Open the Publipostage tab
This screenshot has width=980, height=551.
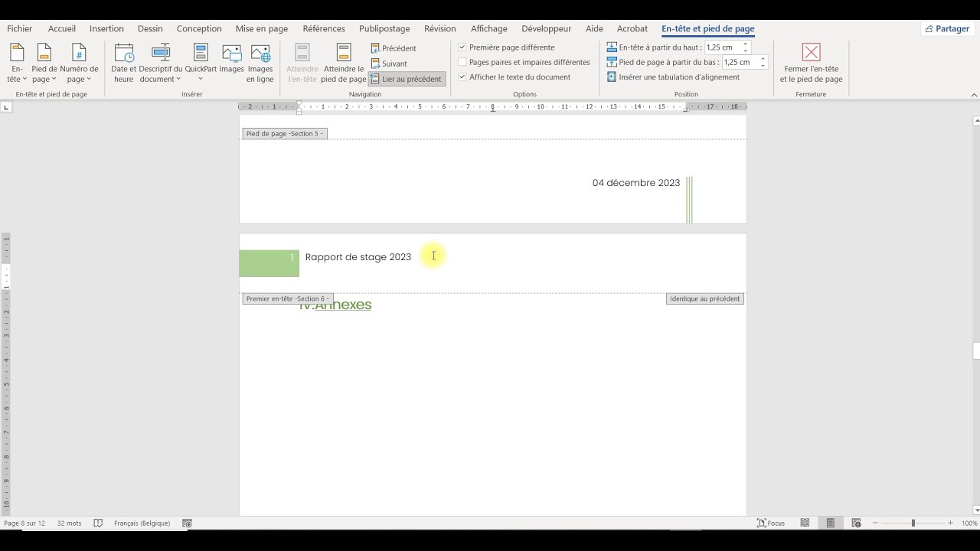click(384, 29)
